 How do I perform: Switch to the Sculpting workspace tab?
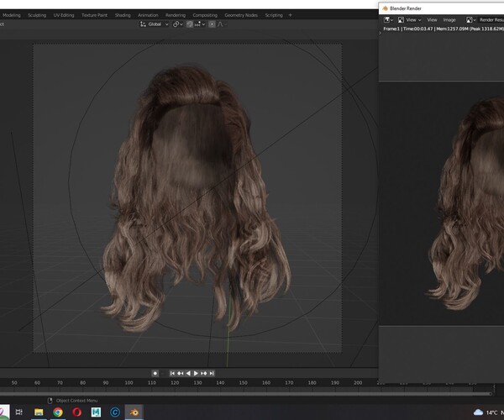(37, 15)
